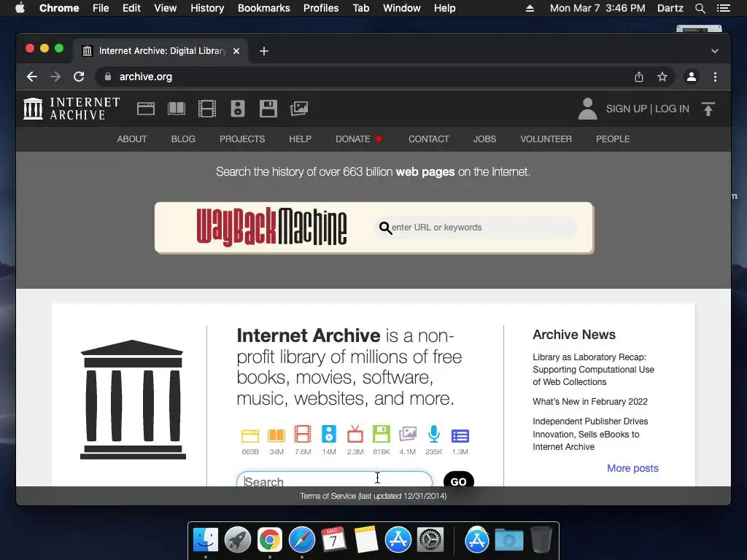Open the PEOPLE nav link

coord(613,139)
